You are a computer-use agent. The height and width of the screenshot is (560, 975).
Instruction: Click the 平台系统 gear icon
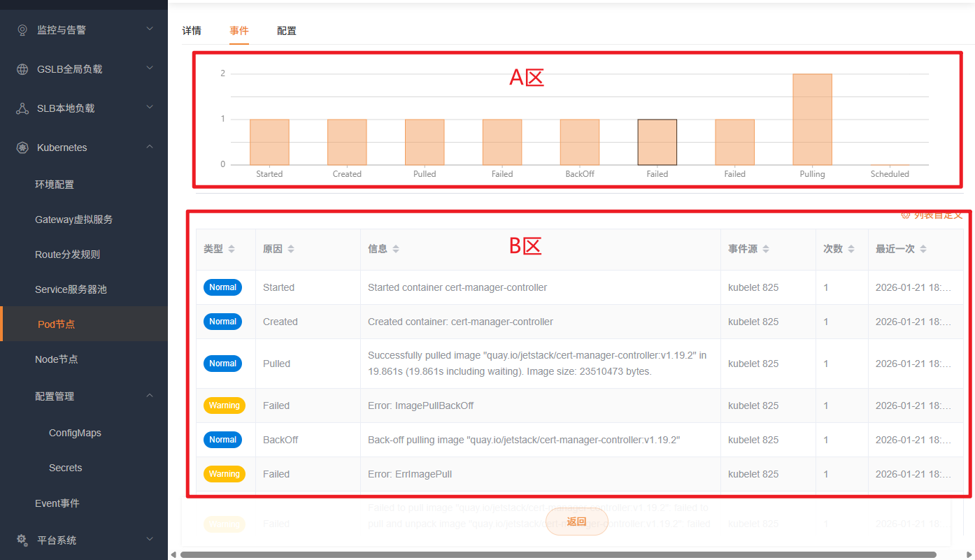[22, 540]
